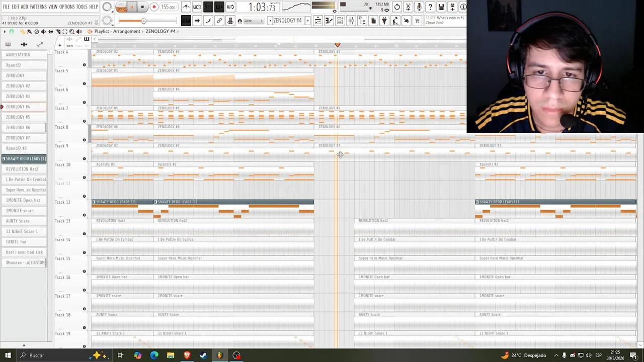Click the one-click audio recording microphone
This screenshot has width=644, height=362.
pos(419,7)
